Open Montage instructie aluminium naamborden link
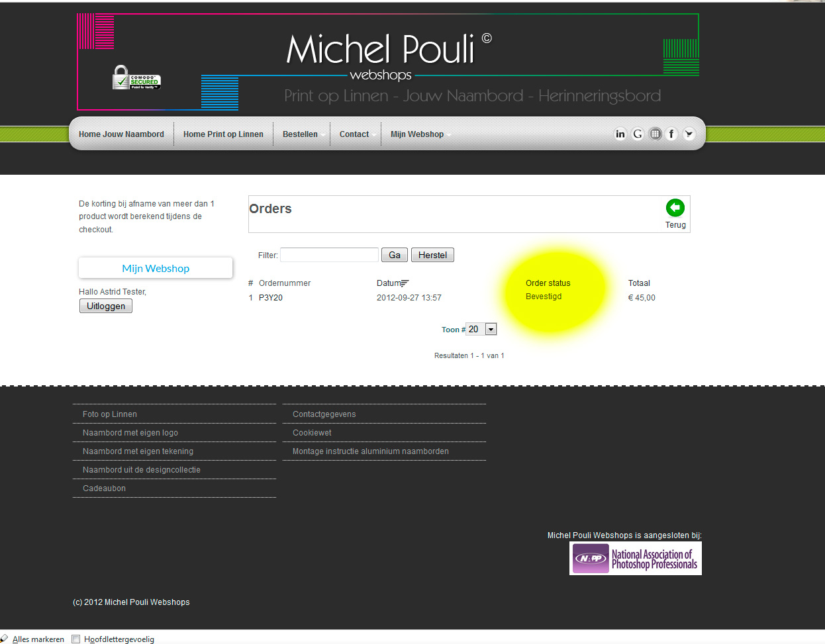This screenshot has width=825, height=644. pos(371,451)
